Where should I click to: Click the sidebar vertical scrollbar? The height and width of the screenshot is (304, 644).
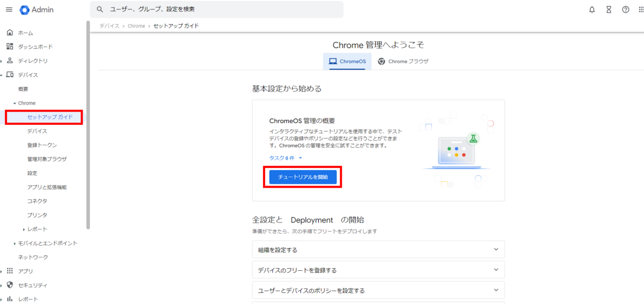(x=88, y=125)
